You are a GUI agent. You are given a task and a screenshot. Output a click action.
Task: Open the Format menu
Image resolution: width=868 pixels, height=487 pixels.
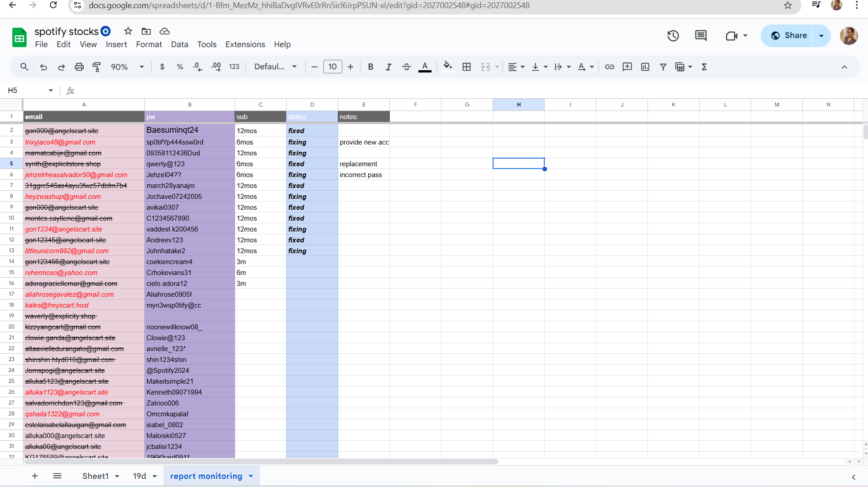tap(149, 44)
